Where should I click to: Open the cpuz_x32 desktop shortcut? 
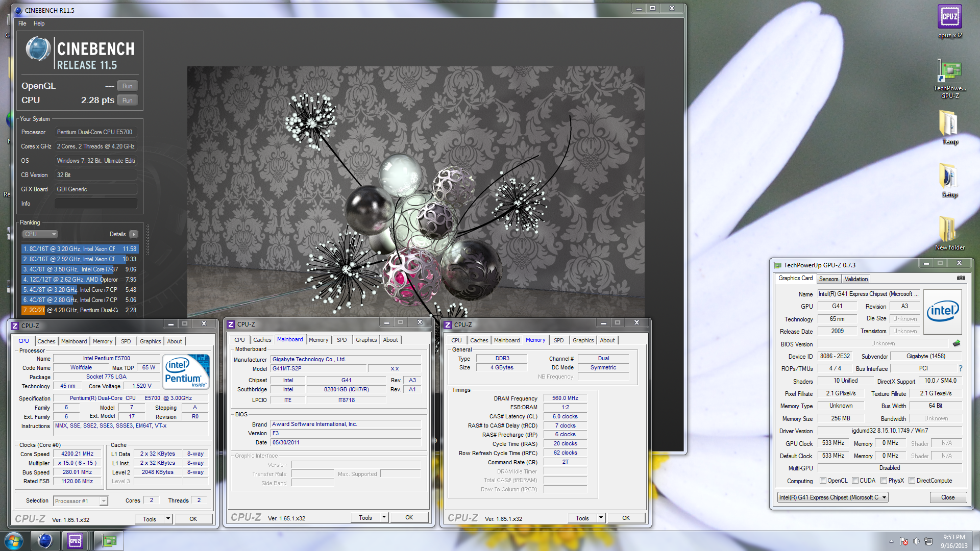point(949,21)
